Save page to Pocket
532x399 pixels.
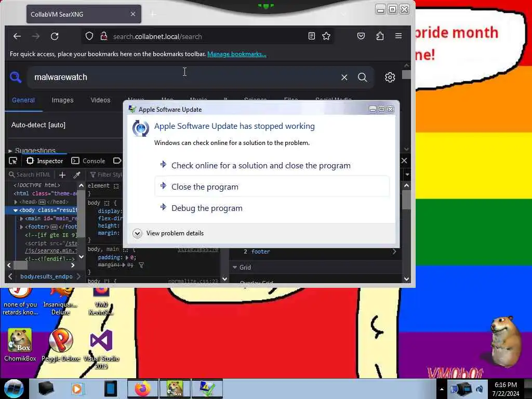(361, 36)
